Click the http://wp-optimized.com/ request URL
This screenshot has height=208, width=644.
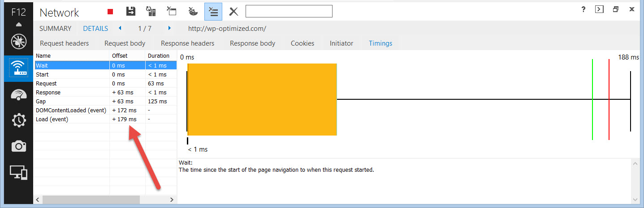227,28
